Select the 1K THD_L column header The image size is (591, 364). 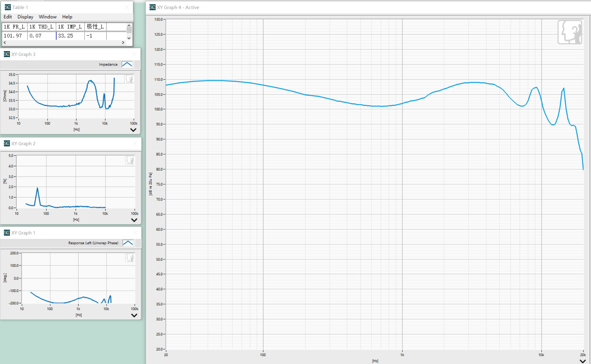coord(42,27)
